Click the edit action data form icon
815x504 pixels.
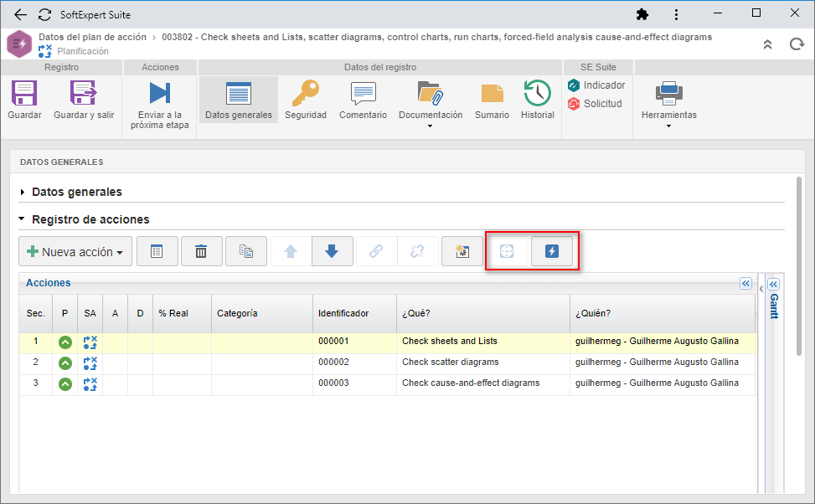click(x=157, y=251)
